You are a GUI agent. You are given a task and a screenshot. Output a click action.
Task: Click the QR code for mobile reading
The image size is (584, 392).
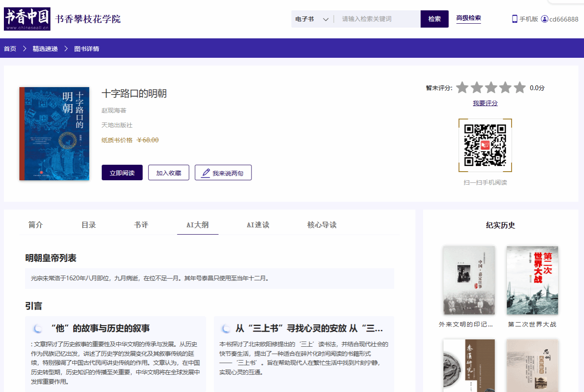point(485,145)
